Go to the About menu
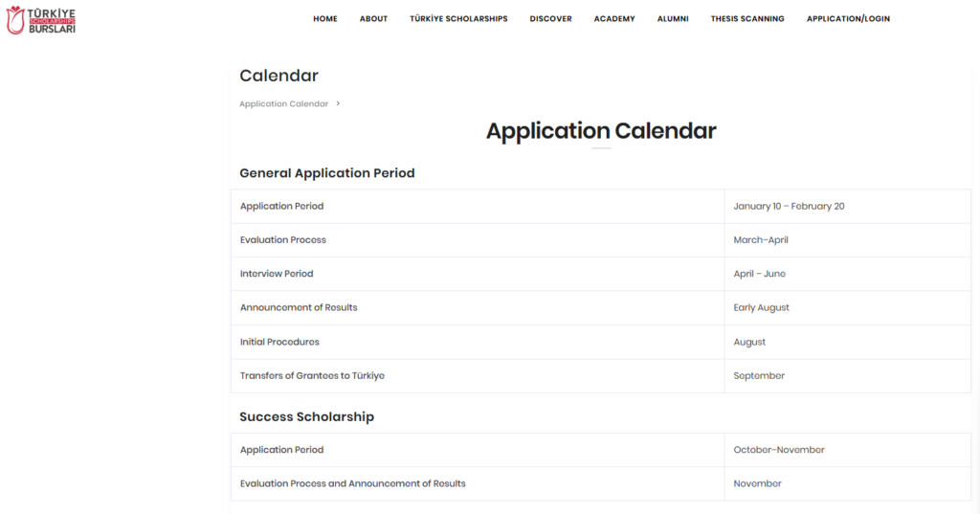Screen dimensions: 980x514 click(x=373, y=19)
